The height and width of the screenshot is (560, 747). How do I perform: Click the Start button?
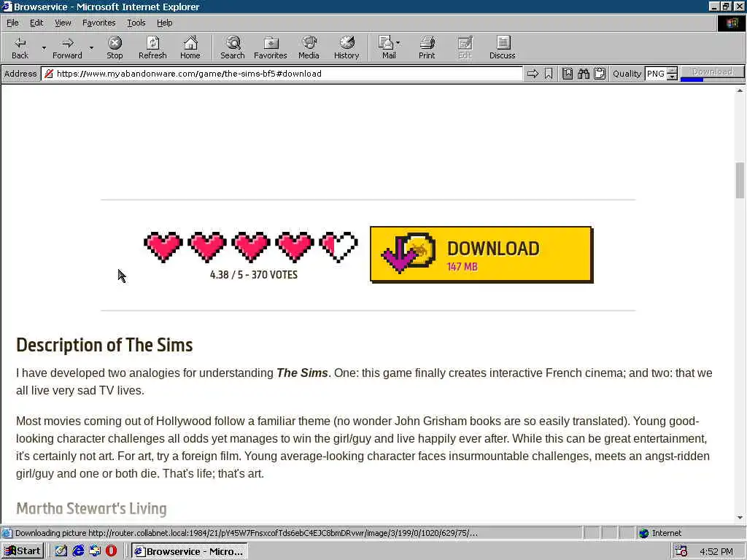click(x=23, y=551)
